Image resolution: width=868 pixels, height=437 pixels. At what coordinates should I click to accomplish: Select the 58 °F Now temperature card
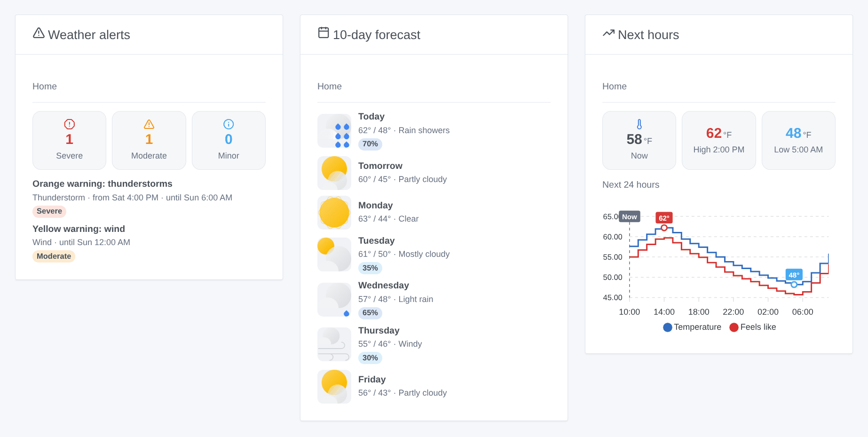pyautogui.click(x=639, y=140)
